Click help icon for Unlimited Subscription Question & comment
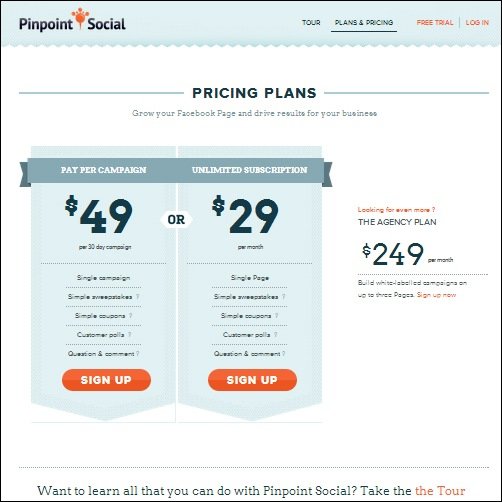Image resolution: width=502 pixels, height=502 pixels. (283, 354)
